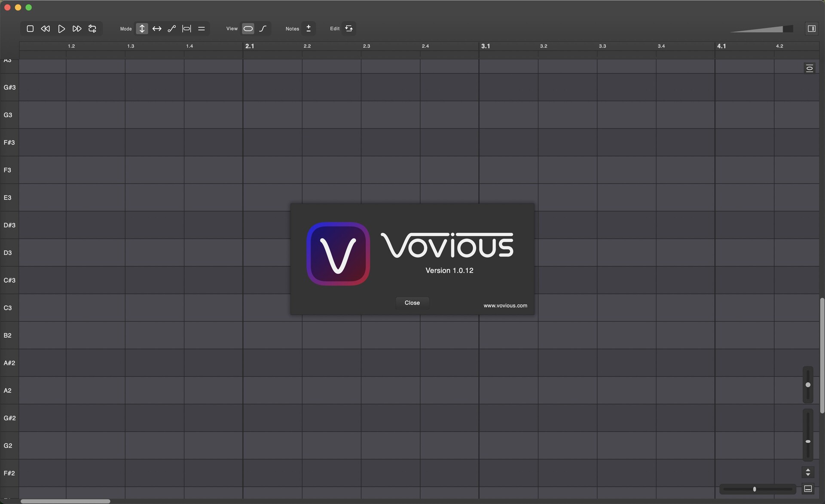This screenshot has width=825, height=504.
Task: Toggle the note blob view
Action: [x=248, y=29]
